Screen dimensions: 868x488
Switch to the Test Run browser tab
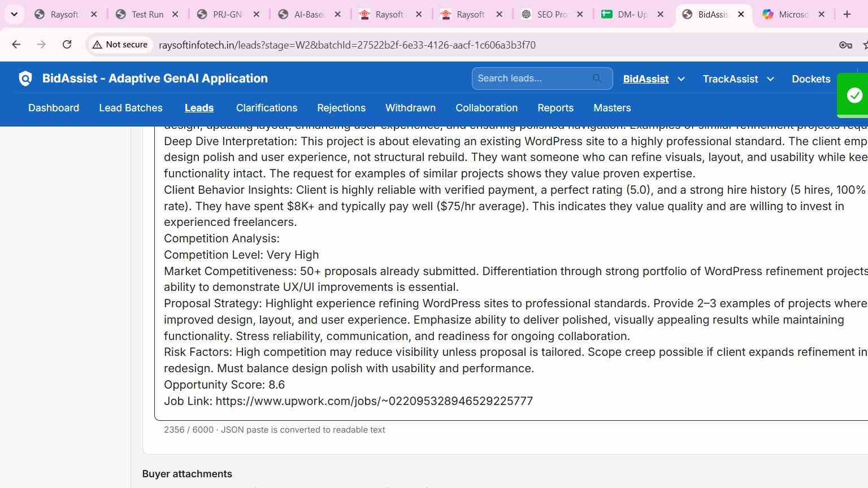147,14
